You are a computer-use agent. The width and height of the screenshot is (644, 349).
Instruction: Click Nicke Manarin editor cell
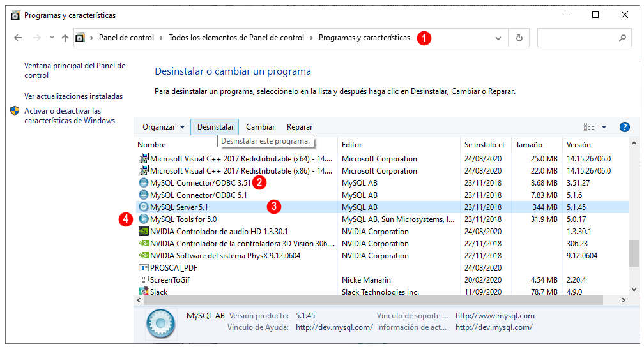(x=366, y=280)
